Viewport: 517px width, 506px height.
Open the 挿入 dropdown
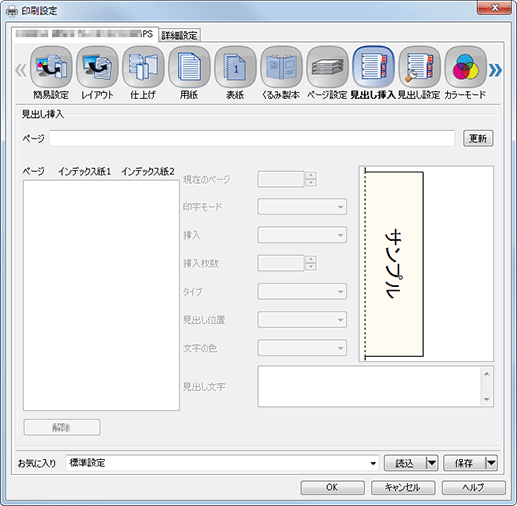point(302,235)
